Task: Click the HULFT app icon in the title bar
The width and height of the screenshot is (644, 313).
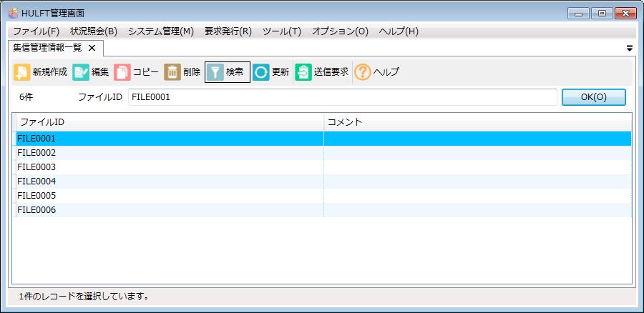Action: click(13, 13)
